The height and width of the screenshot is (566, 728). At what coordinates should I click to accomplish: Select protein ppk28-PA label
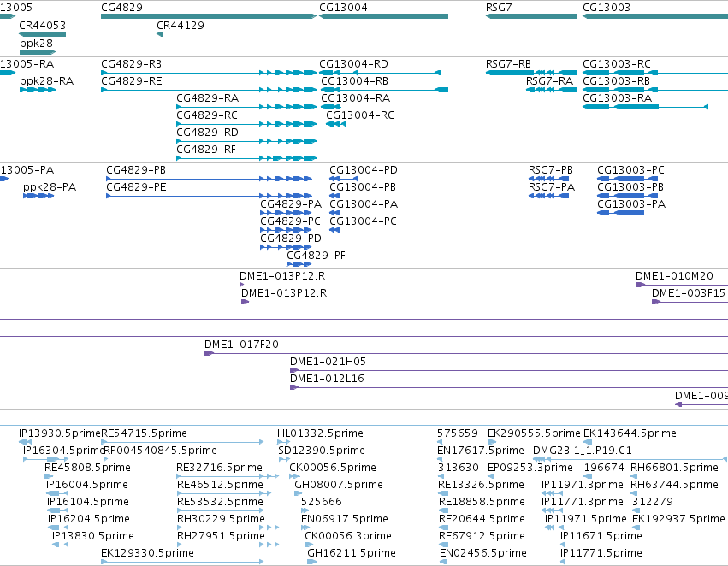tap(50, 187)
